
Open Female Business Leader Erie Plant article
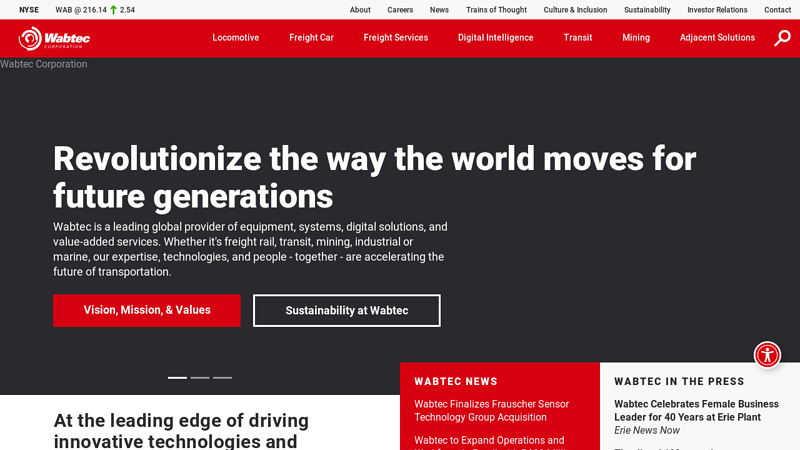[x=696, y=411]
